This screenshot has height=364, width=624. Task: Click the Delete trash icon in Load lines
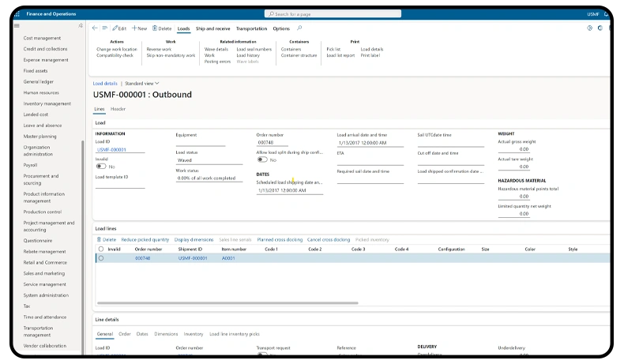point(107,240)
